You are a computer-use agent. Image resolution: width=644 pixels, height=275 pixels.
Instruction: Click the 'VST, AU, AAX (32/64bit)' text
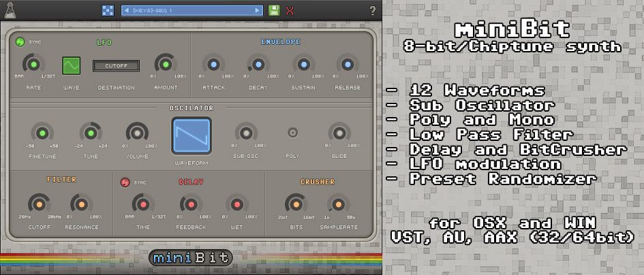(512, 238)
